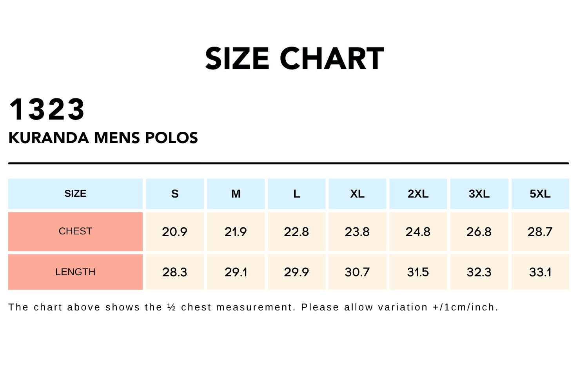
Task: Click the CHEST row label
Action: tap(75, 231)
